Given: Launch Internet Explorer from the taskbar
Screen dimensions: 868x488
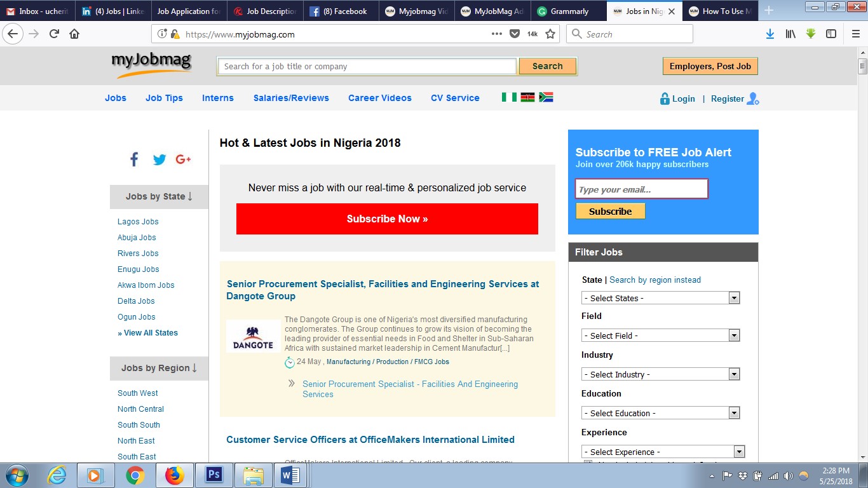Looking at the screenshot, I should (57, 475).
